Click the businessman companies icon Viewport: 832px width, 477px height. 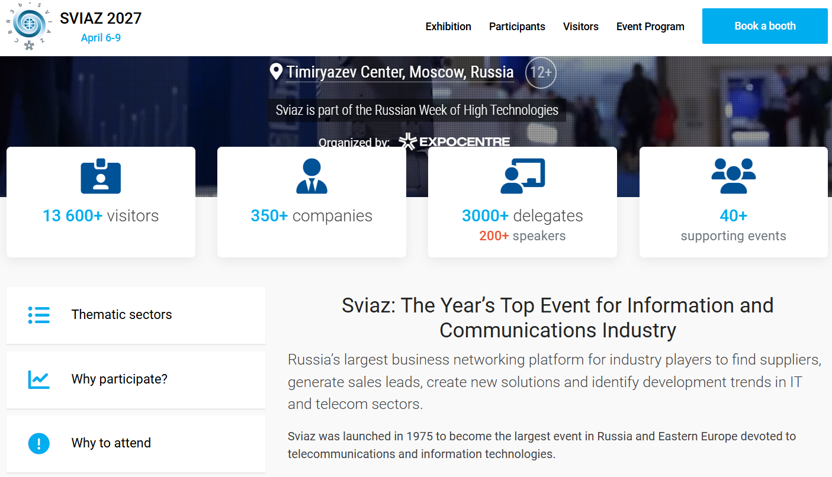(x=311, y=176)
